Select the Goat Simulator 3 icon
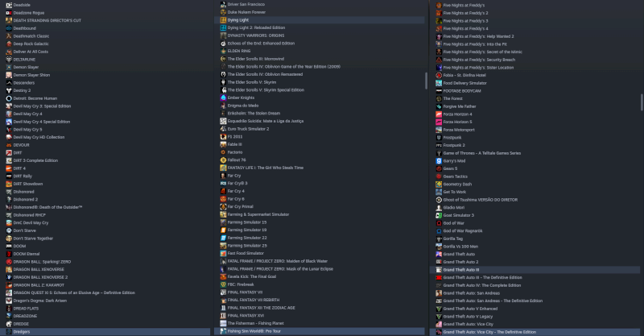Viewport: 644px width, 336px height. tap(439, 215)
